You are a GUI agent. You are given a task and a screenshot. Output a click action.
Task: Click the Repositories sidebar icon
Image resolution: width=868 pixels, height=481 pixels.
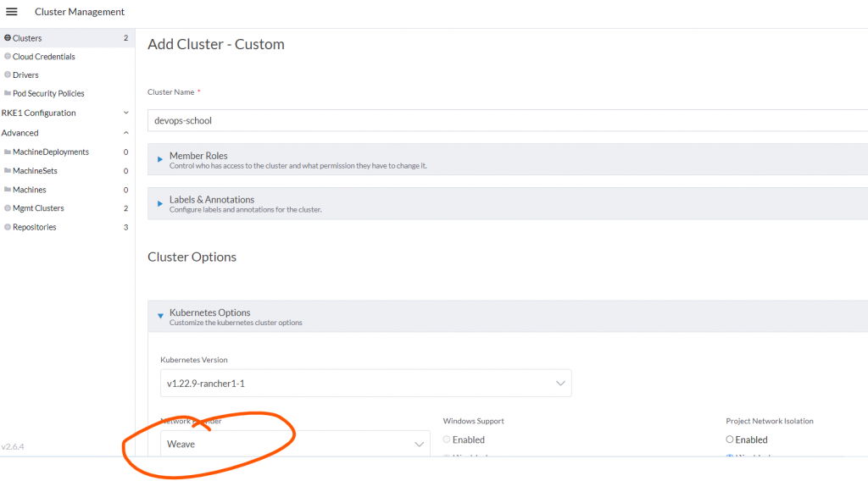(x=8, y=227)
